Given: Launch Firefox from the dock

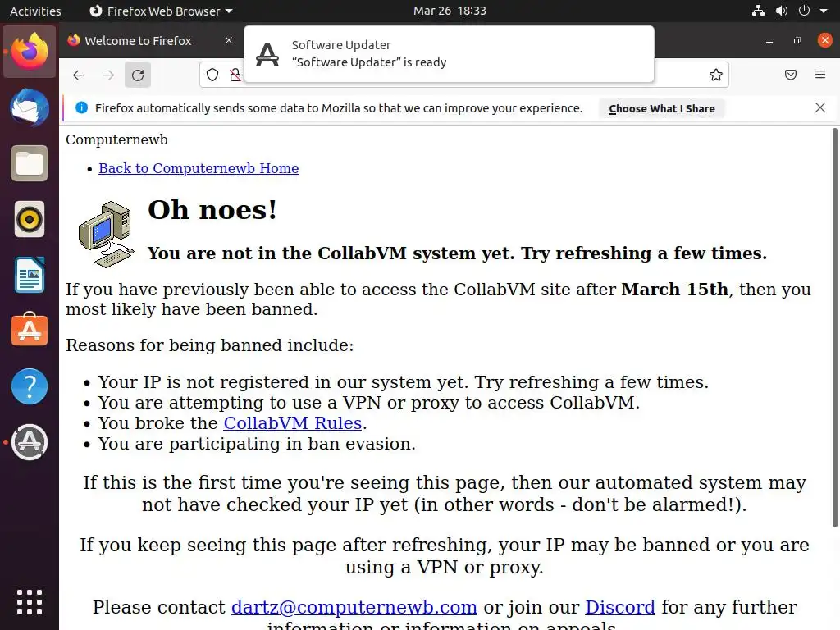Looking at the screenshot, I should pos(30,52).
